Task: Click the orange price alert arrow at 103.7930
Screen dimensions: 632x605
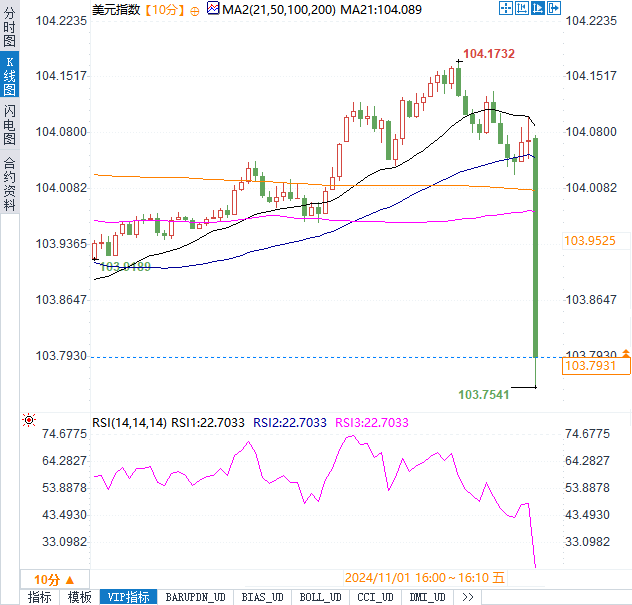Action: tap(625, 353)
